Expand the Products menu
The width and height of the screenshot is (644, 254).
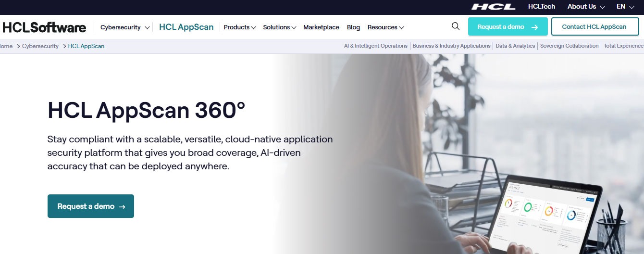point(240,27)
